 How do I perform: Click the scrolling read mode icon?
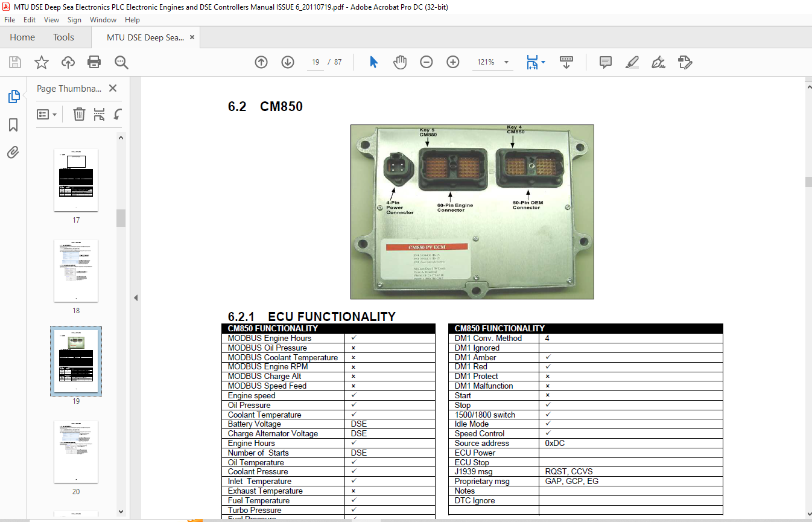pyautogui.click(x=566, y=62)
